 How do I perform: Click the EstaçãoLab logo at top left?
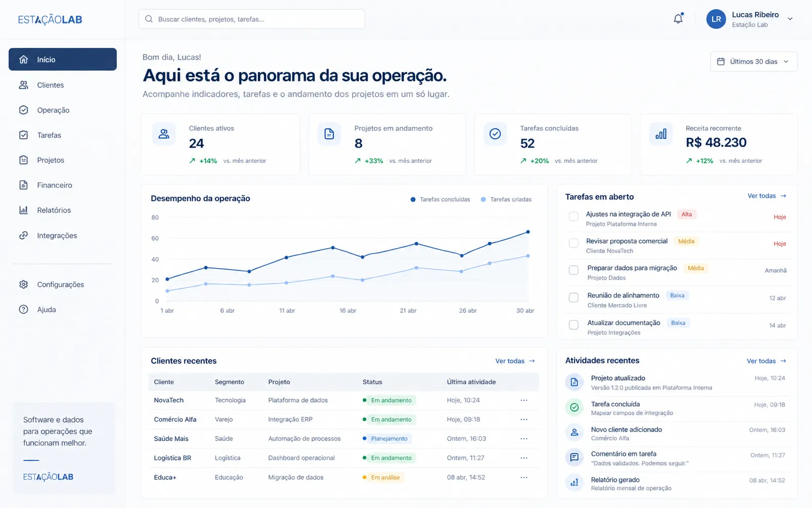pyautogui.click(x=50, y=19)
